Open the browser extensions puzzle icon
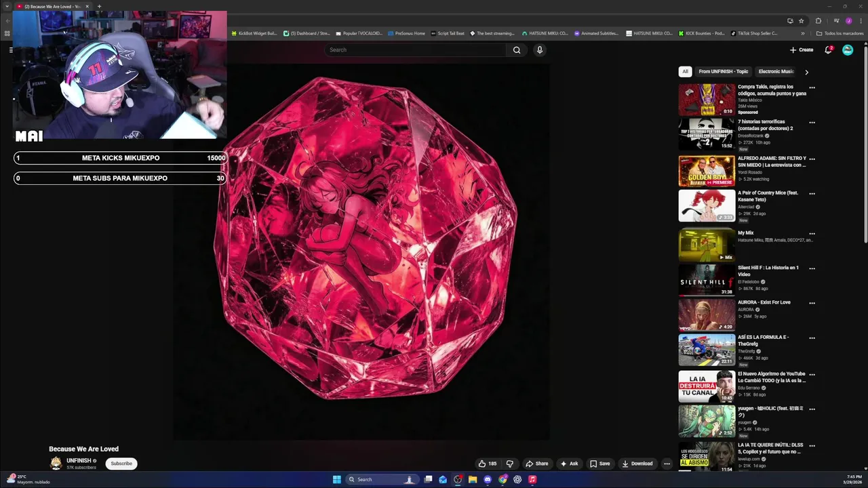This screenshot has height=488, width=868. tap(818, 21)
